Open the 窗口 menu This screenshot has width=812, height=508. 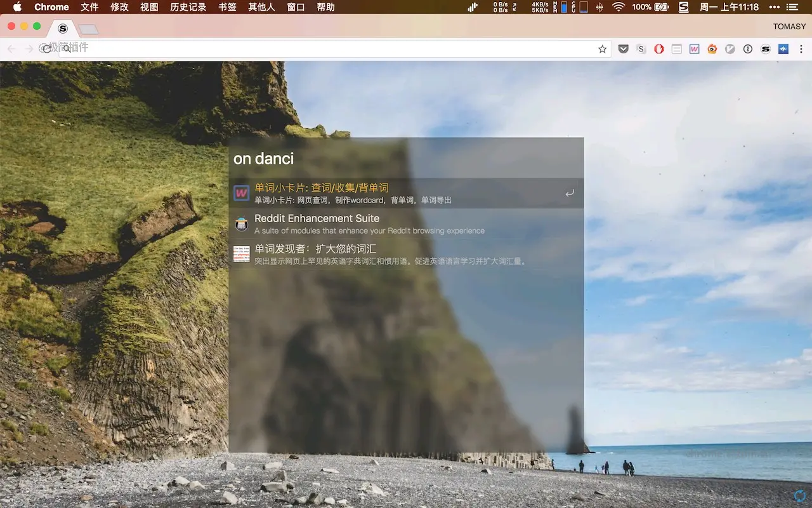tap(296, 7)
